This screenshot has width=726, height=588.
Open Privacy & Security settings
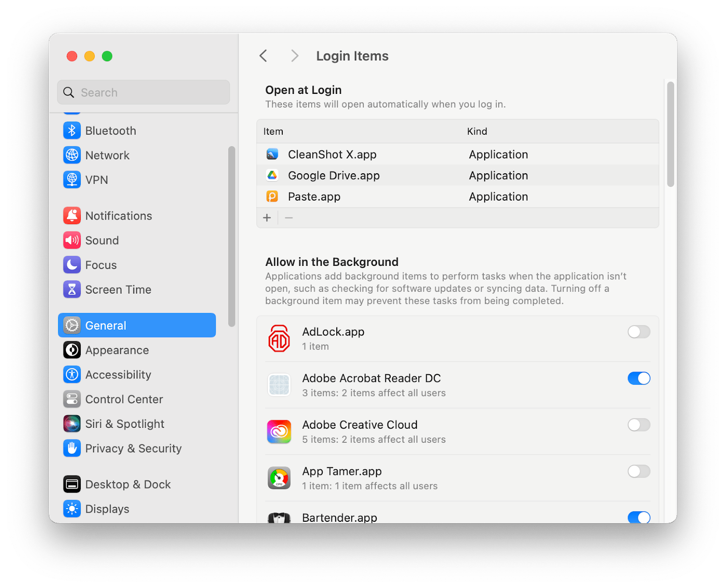[x=133, y=448]
